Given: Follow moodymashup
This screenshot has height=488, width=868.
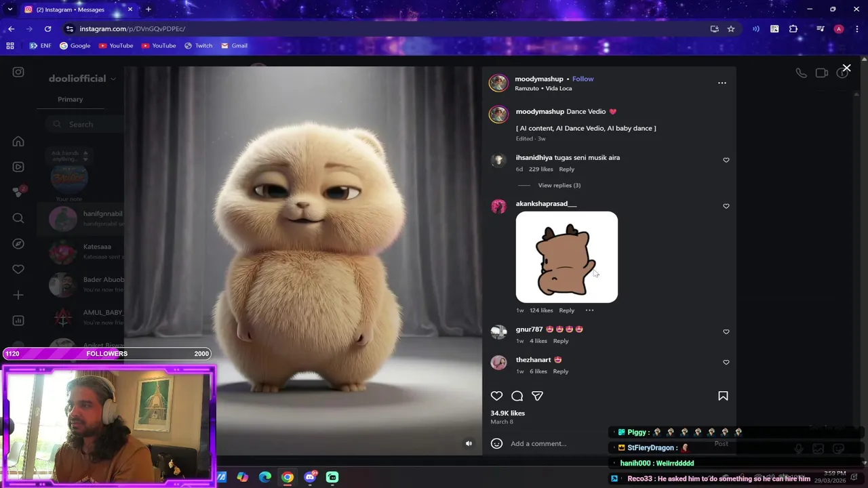Looking at the screenshot, I should click(583, 79).
